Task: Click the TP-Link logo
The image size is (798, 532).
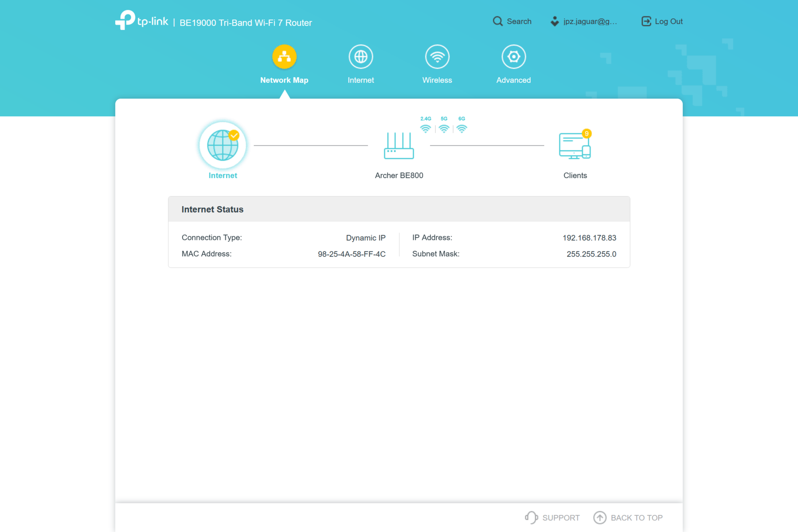Action: coord(141,20)
